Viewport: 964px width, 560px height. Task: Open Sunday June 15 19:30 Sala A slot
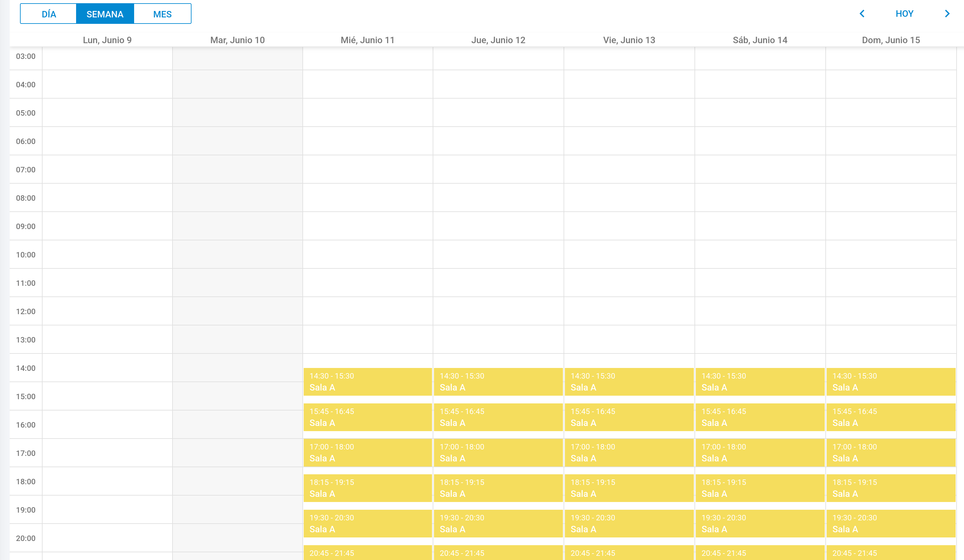click(890, 523)
